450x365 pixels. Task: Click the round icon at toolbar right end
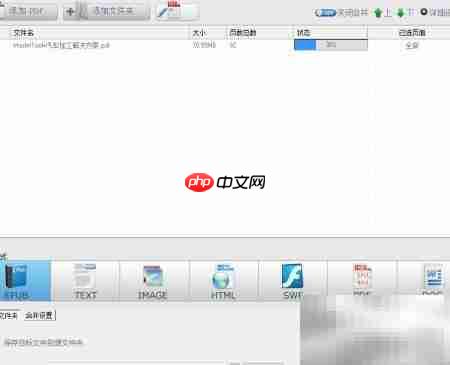424,12
